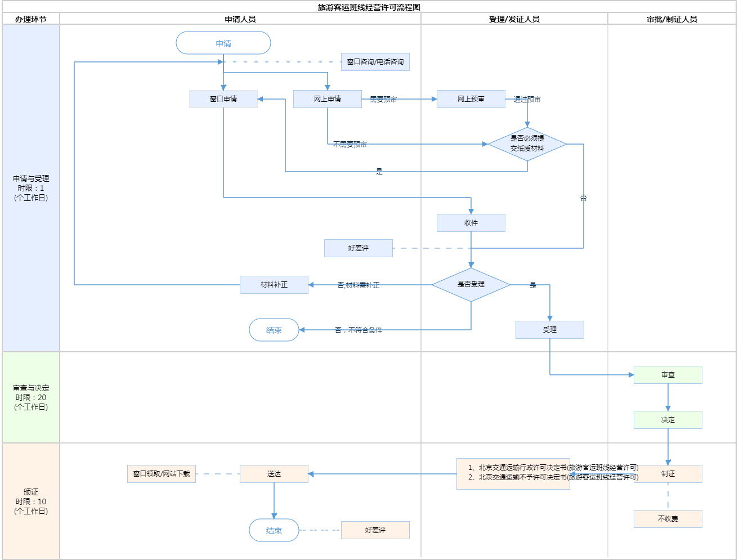The width and height of the screenshot is (748, 560).
Task: Select the 不收费 annotation box
Action: (x=668, y=519)
